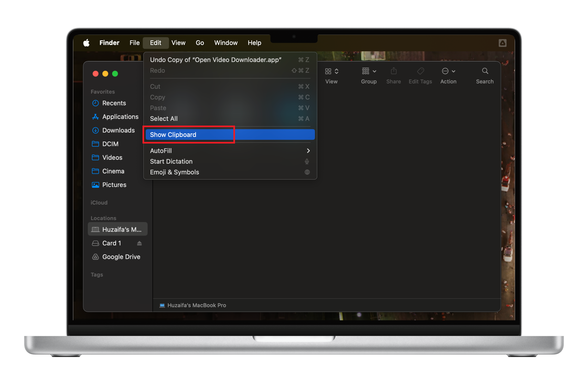Open the Go menu in the menu bar
This screenshot has width=588, height=392.
click(x=199, y=43)
